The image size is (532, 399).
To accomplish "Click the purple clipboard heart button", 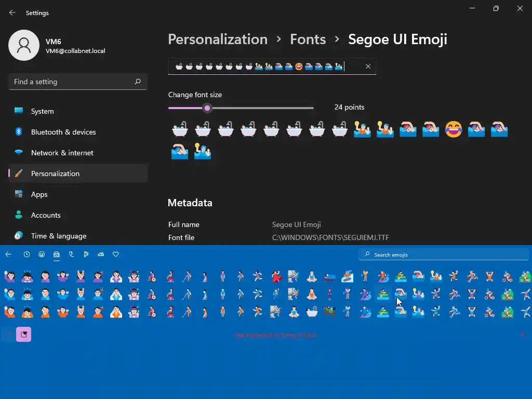I will 24,335.
